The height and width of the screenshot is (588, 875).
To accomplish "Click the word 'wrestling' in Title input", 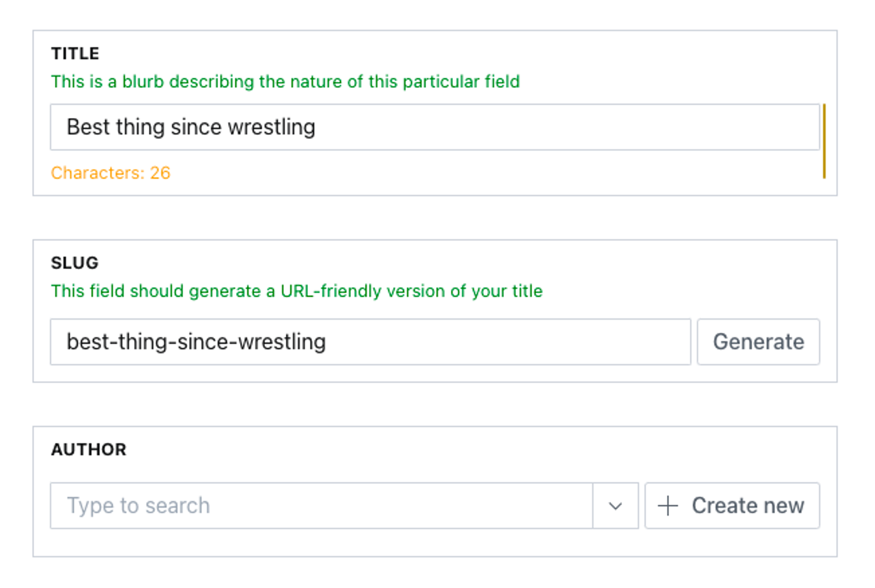I will [x=272, y=127].
